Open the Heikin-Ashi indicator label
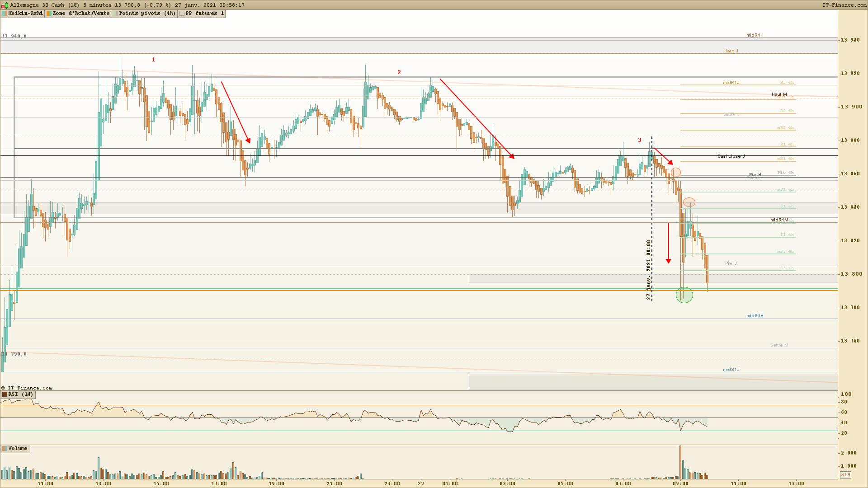 25,14
